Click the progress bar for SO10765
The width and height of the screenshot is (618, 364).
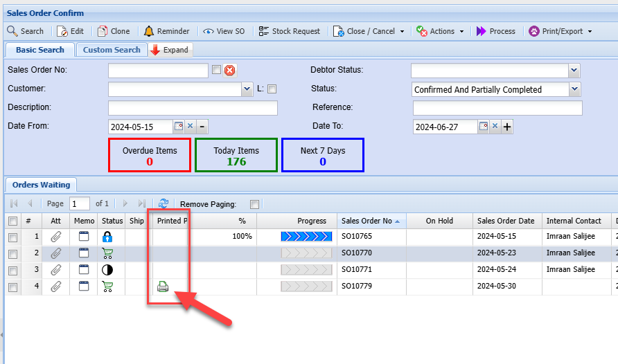pyautogui.click(x=306, y=236)
